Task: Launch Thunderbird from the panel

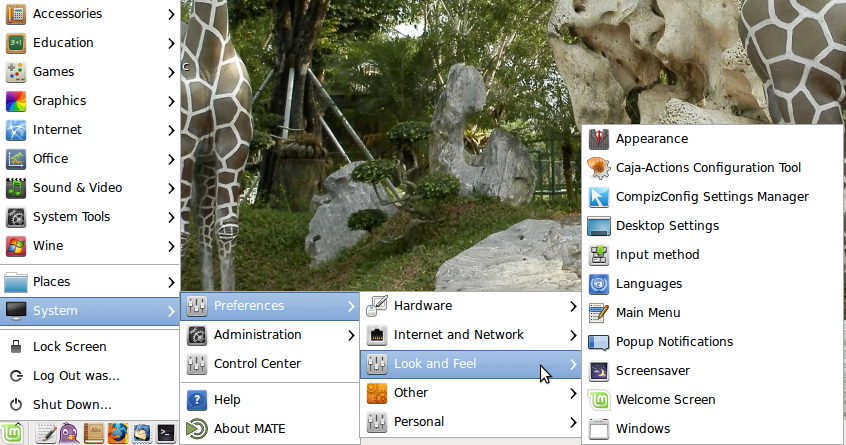Action: [x=141, y=434]
